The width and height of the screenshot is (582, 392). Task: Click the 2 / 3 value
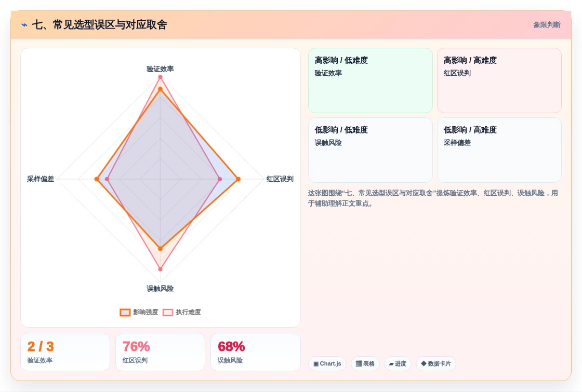pos(41,346)
